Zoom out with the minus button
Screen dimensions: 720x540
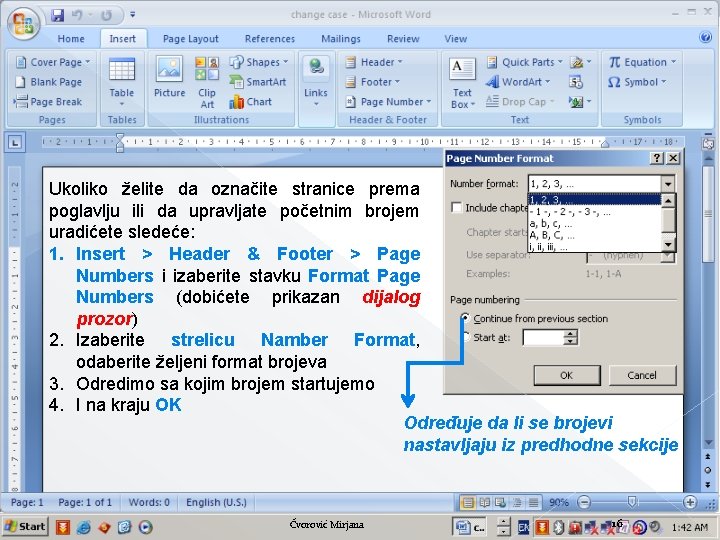coord(584,502)
